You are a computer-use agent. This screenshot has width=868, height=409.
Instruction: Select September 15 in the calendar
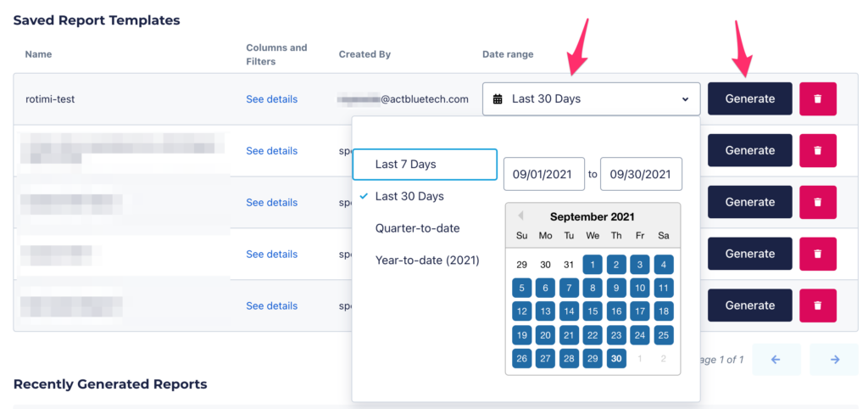point(593,311)
